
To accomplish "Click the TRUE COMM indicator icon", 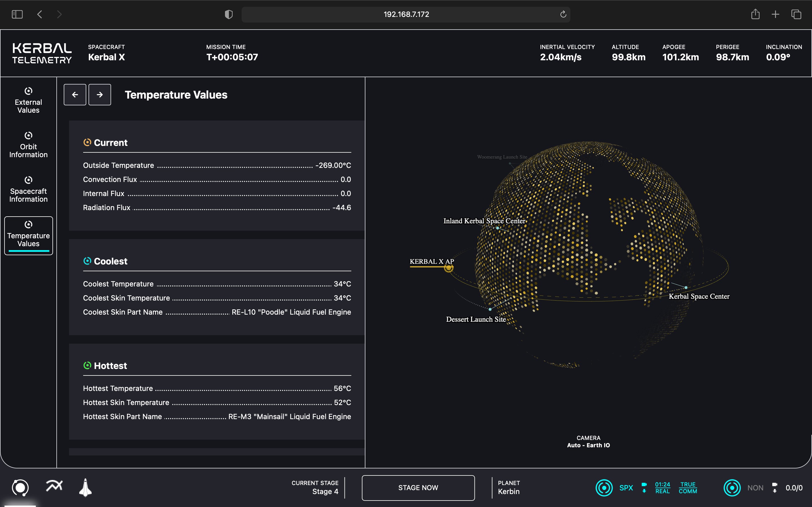I will point(688,487).
